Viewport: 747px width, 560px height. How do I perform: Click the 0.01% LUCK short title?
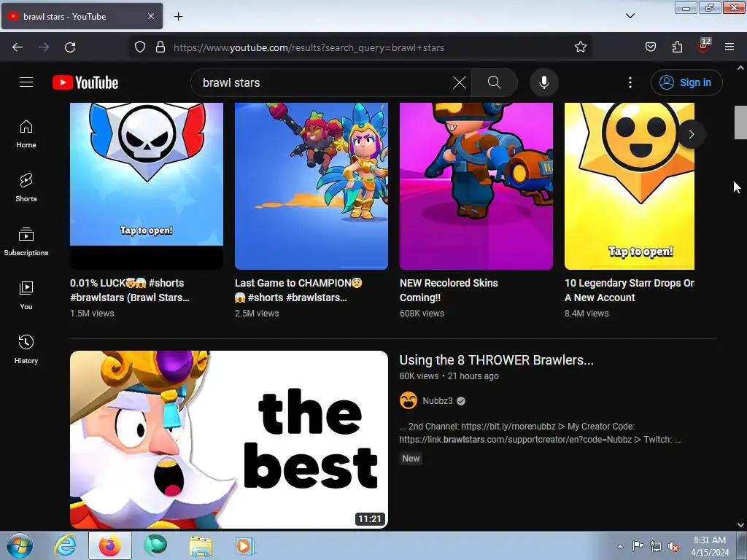(130, 290)
